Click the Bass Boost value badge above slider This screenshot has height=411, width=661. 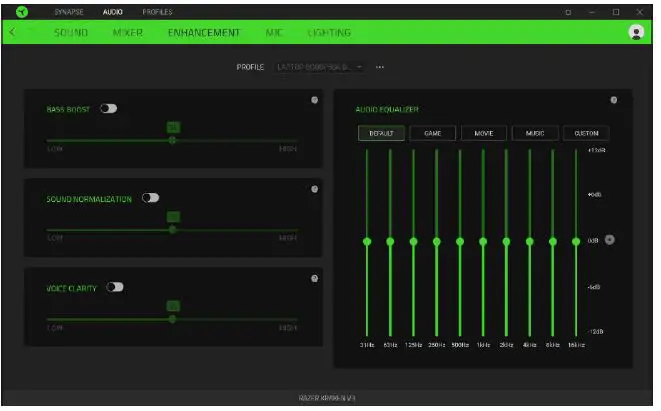click(x=173, y=127)
